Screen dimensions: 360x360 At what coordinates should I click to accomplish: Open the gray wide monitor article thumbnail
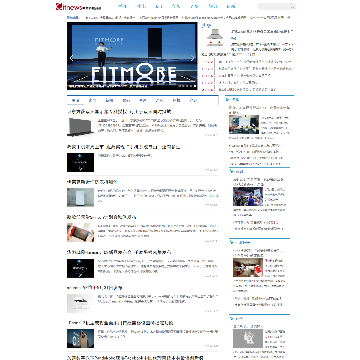tap(80, 127)
